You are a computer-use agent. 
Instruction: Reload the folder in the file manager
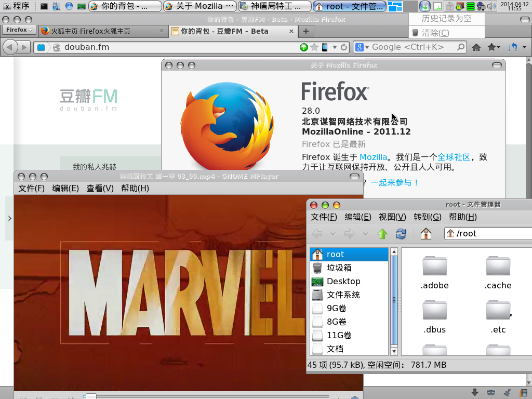tap(401, 234)
